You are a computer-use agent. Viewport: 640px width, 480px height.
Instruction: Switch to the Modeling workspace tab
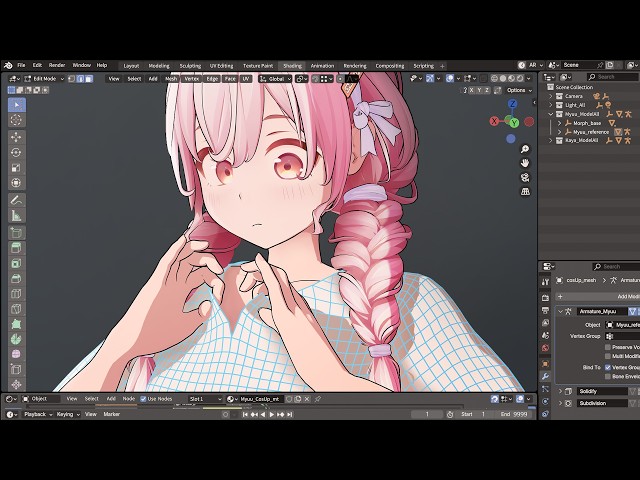click(159, 66)
